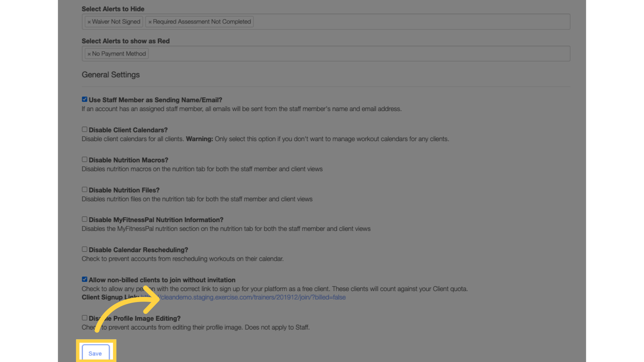The image size is (644, 362).
Task: Click the No Payment Method tag label
Action: (119, 54)
